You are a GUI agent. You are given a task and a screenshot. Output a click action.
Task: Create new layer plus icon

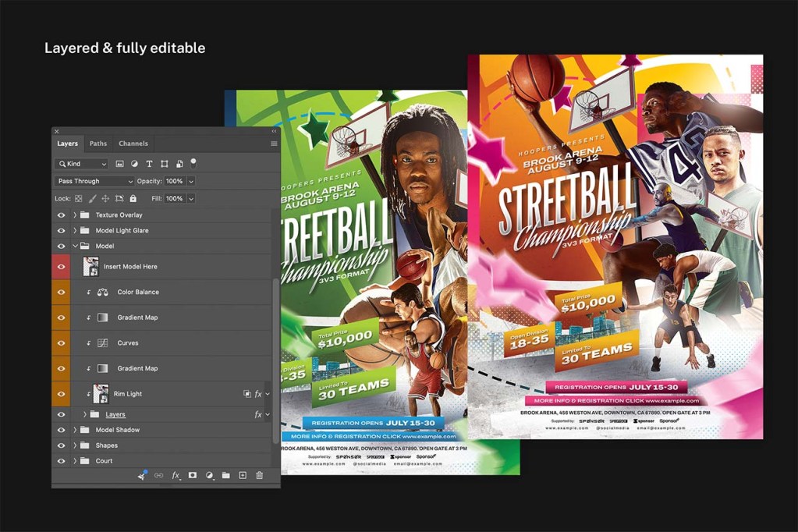point(243,476)
